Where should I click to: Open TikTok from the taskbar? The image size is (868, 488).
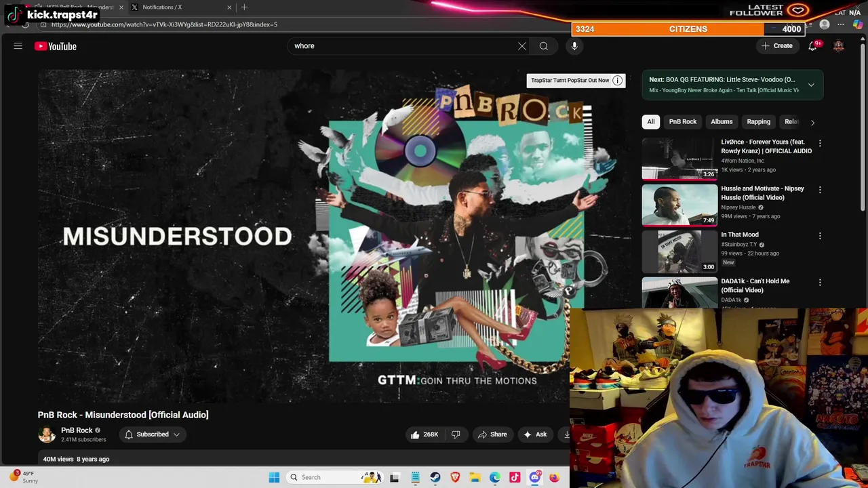coord(515,477)
